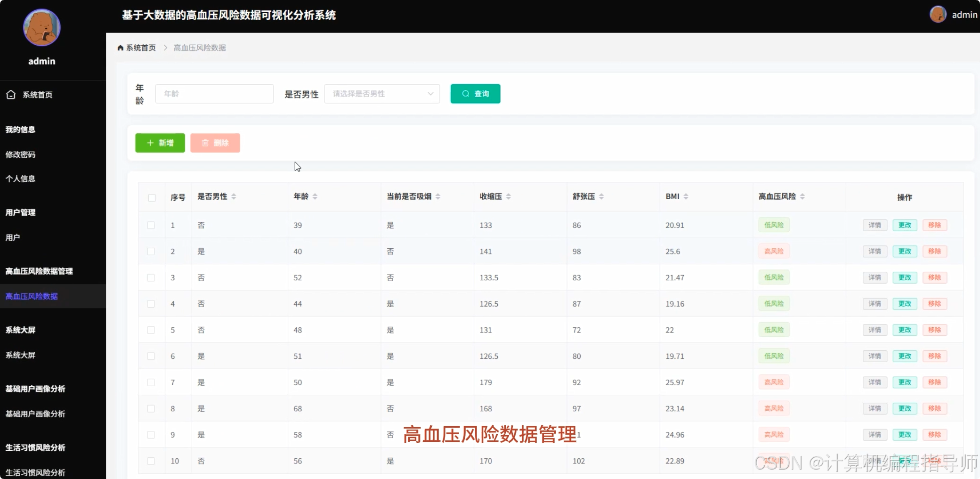This screenshot has height=479, width=980.
Task: Check the checkbox for row 5
Action: (151, 330)
